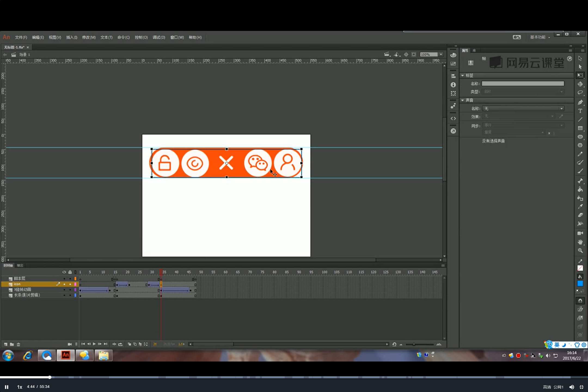
Task: Open the 修改(M) menu
Action: pyautogui.click(x=89, y=37)
